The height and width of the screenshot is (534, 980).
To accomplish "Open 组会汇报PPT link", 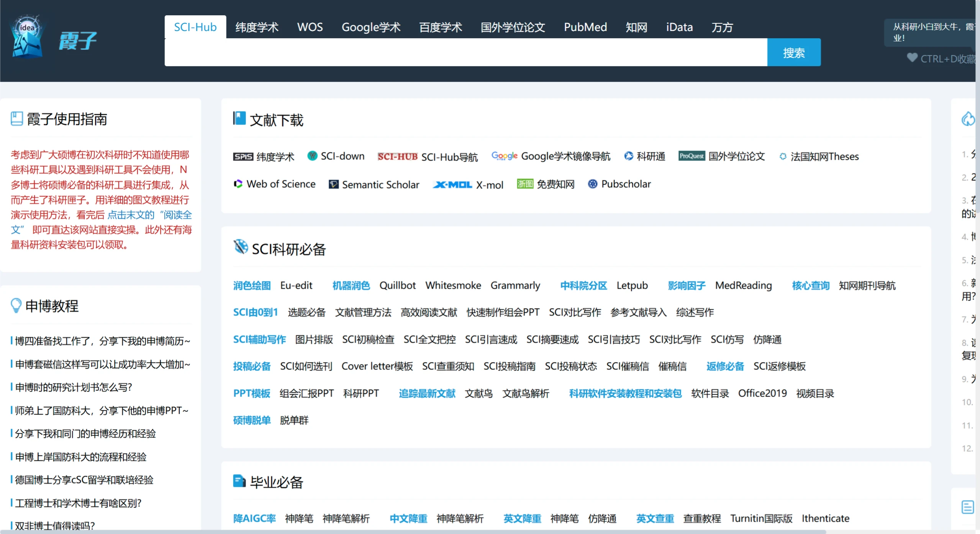I will [306, 393].
